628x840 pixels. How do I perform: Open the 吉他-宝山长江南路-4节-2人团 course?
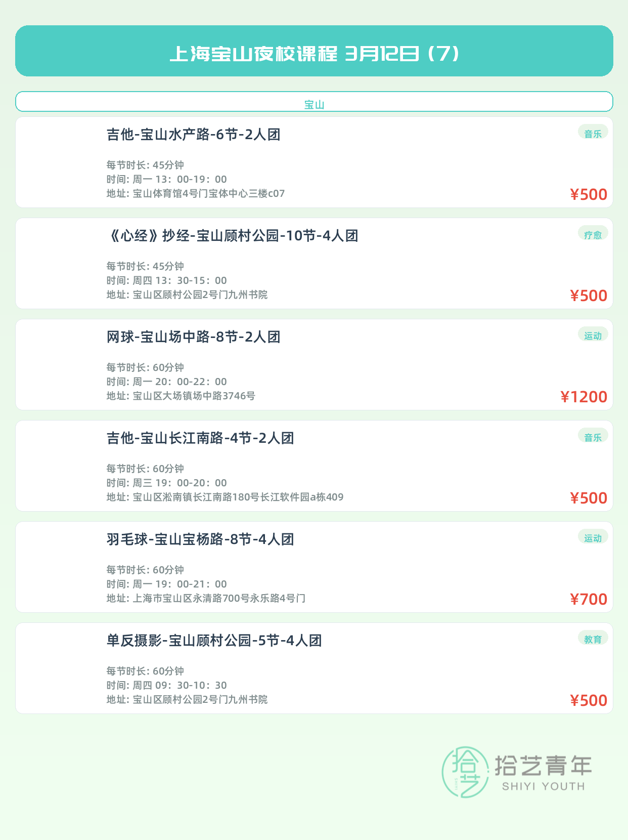(x=200, y=438)
